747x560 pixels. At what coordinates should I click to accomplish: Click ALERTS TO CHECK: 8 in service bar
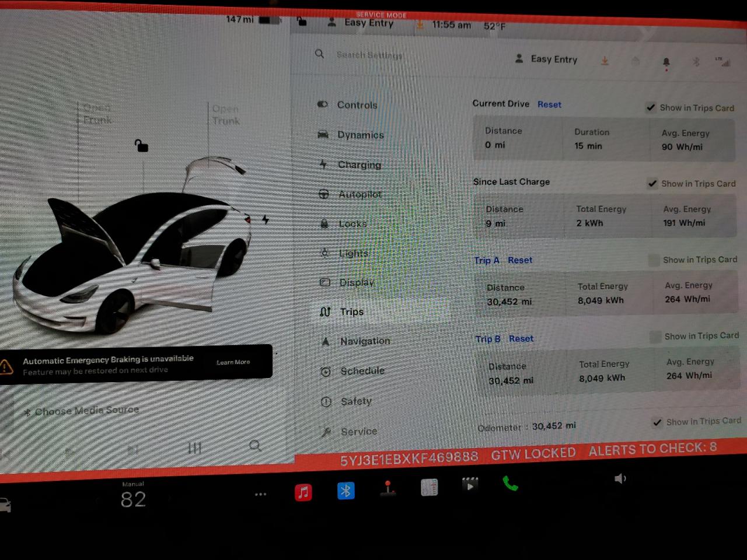652,449
